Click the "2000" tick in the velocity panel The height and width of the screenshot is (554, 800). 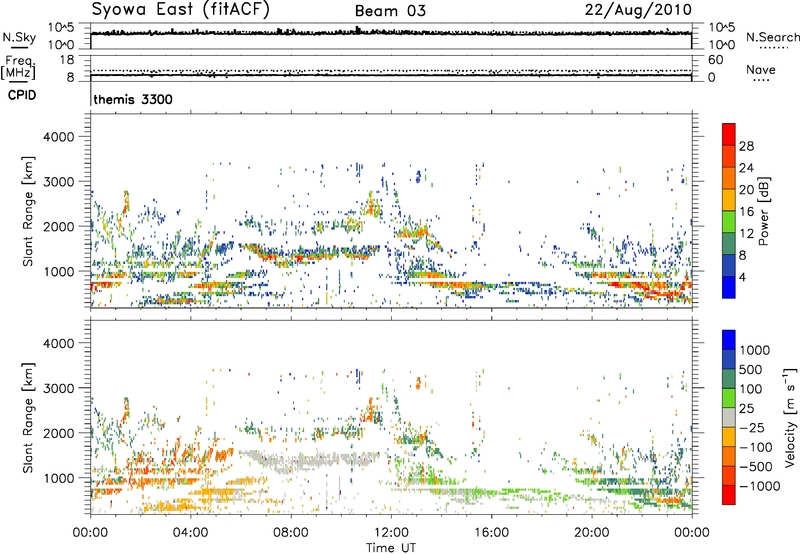(58, 433)
